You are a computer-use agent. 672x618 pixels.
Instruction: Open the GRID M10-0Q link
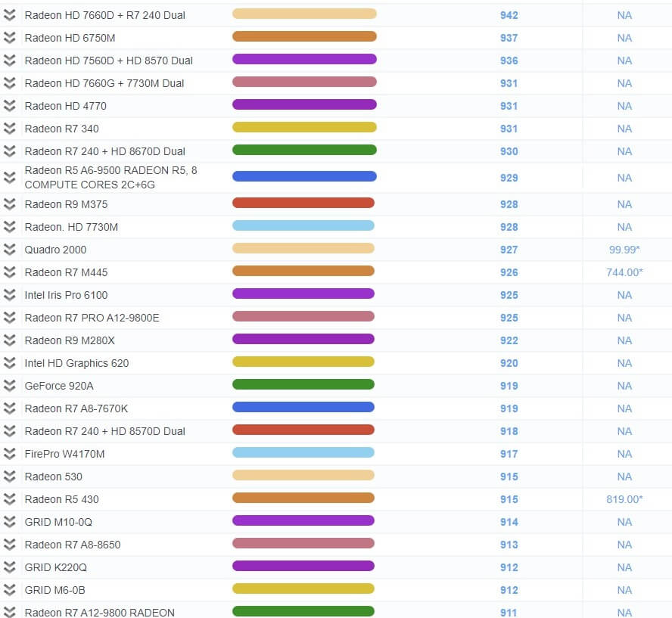pos(58,522)
